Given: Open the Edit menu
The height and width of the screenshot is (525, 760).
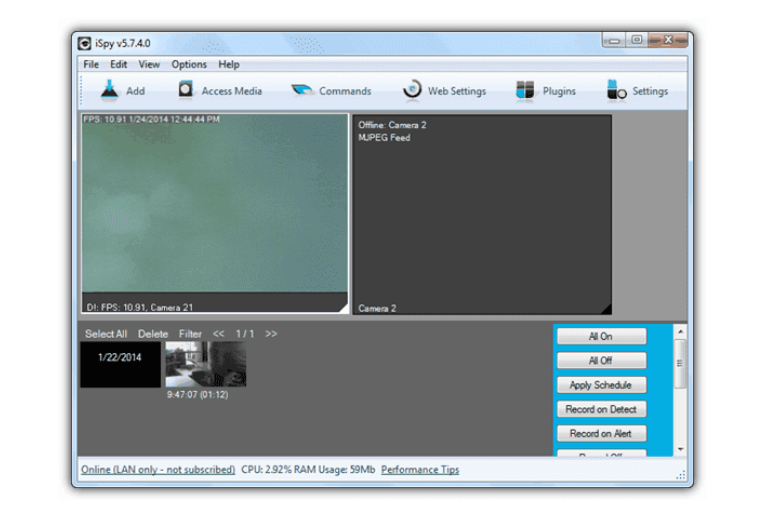Looking at the screenshot, I should 118,64.
